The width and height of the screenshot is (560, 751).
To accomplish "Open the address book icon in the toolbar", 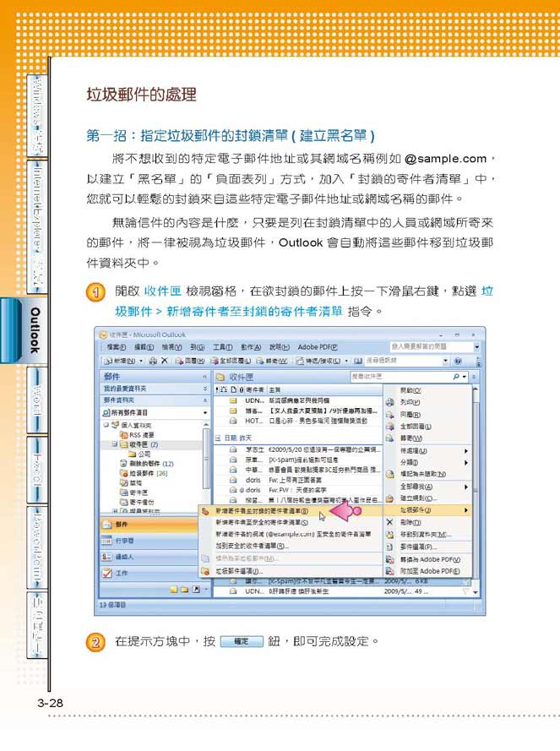I will [x=358, y=361].
